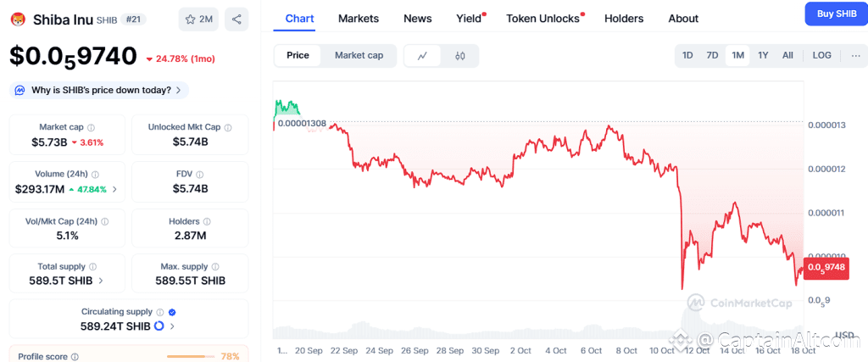Click the Holders info icon
This screenshot has height=362, width=868.
point(204,222)
